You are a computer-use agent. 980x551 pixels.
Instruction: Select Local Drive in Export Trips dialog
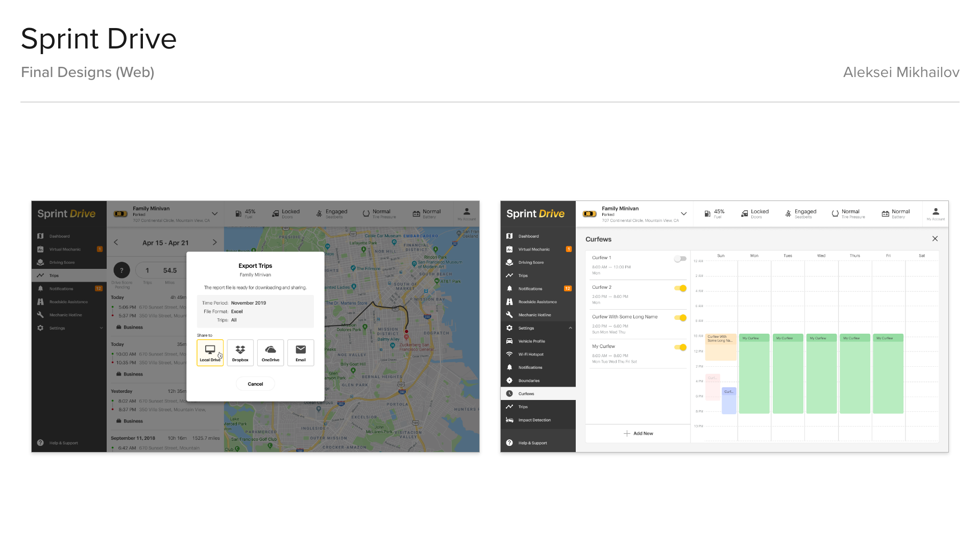(210, 353)
